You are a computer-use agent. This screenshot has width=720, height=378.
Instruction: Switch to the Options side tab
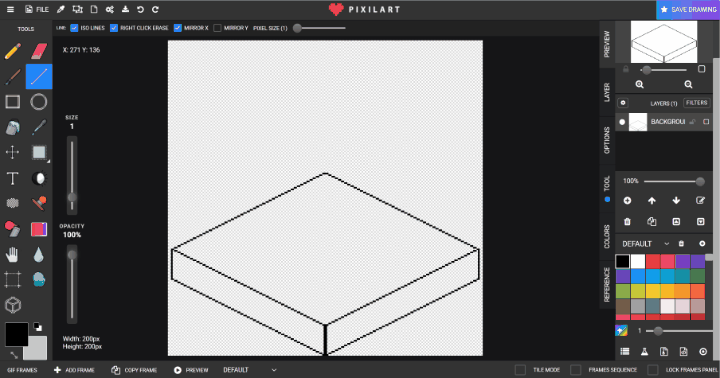(x=607, y=141)
